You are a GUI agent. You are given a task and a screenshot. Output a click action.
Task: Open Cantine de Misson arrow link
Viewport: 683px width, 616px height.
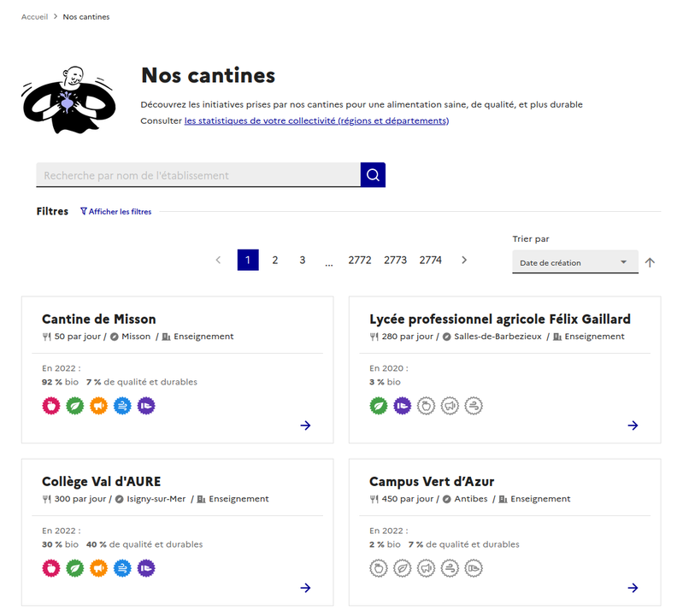(x=305, y=425)
